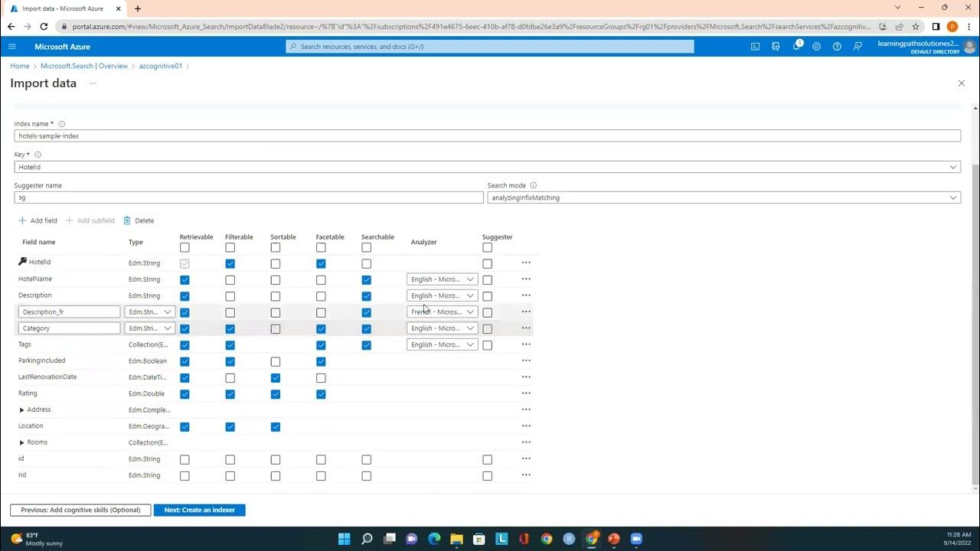Expand the Rooms collection field

pos(22,442)
